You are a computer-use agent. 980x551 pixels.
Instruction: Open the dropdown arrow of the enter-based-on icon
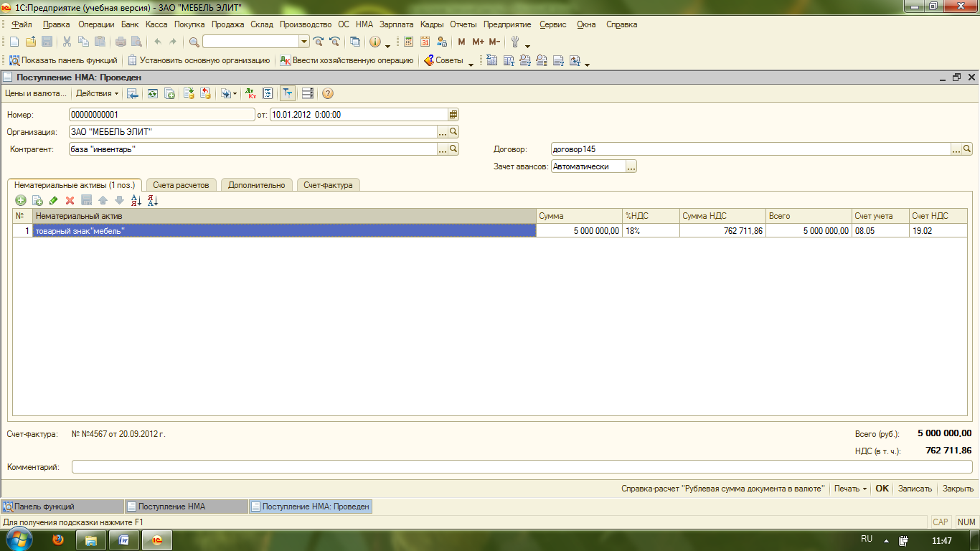pyautogui.click(x=235, y=94)
